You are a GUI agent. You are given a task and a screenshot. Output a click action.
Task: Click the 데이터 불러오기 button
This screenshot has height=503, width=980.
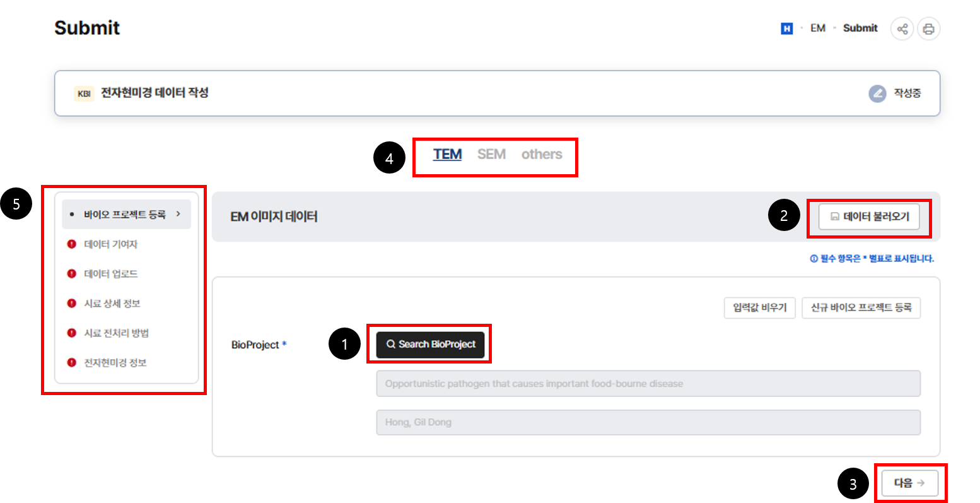[869, 216]
